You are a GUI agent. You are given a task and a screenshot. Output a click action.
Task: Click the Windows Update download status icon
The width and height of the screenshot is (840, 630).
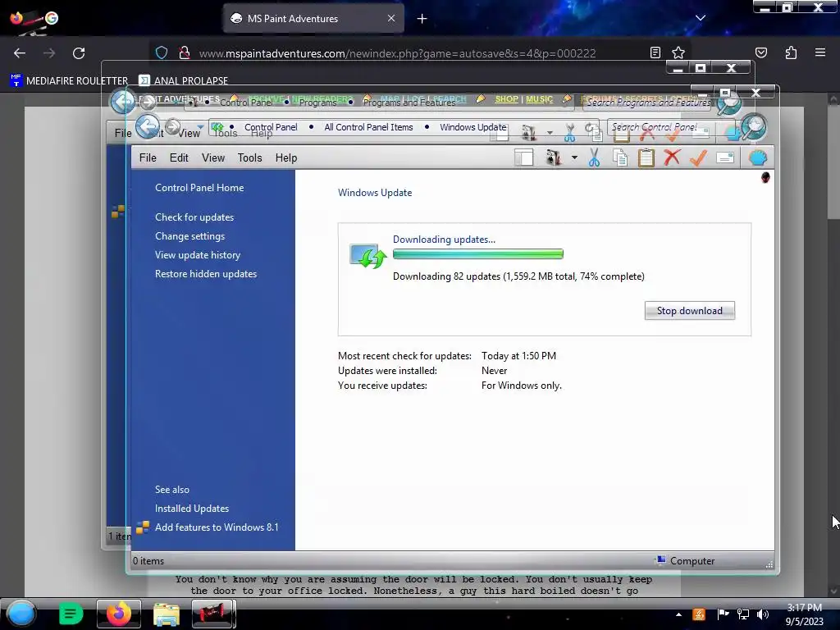pos(368,256)
